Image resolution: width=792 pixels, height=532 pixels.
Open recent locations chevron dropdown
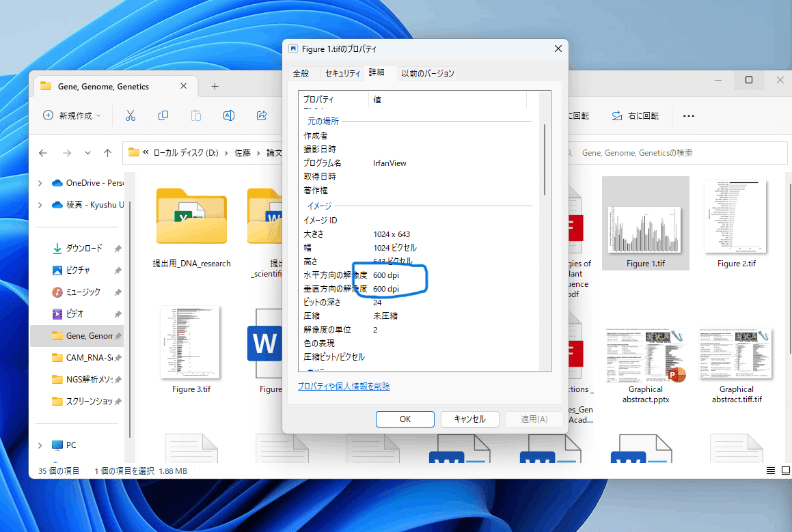pyautogui.click(x=87, y=153)
